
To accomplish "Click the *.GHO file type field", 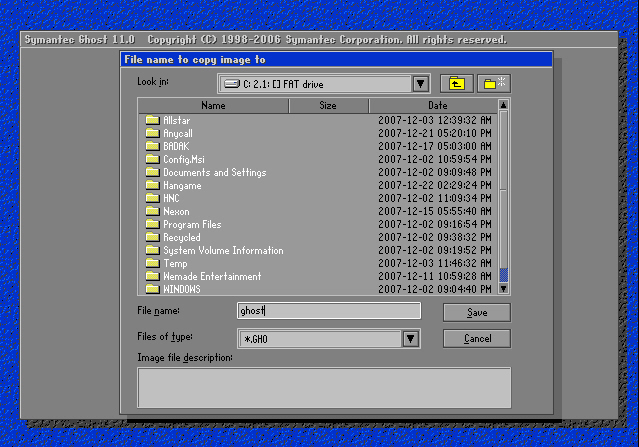I will click(320, 339).
